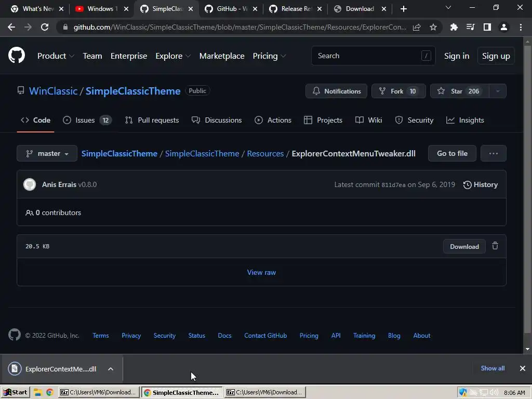Switch to the Issues tab
The height and width of the screenshot is (399, 532).
[87, 120]
